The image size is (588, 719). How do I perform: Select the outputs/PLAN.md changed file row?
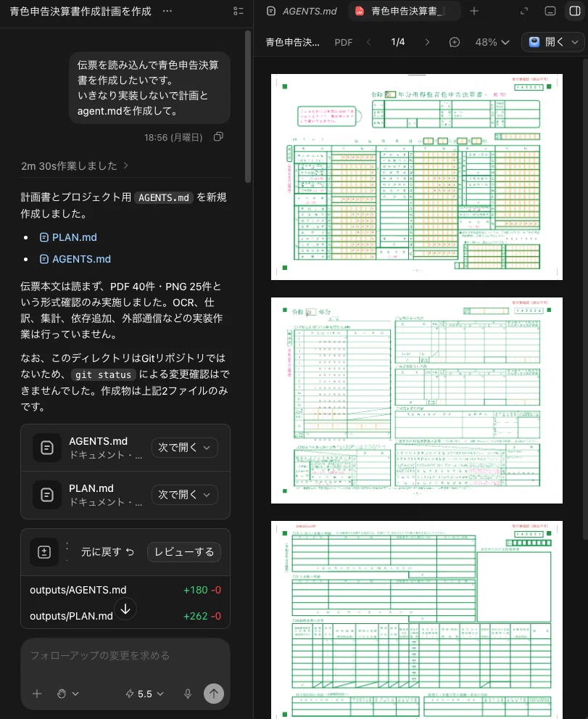[125, 616]
